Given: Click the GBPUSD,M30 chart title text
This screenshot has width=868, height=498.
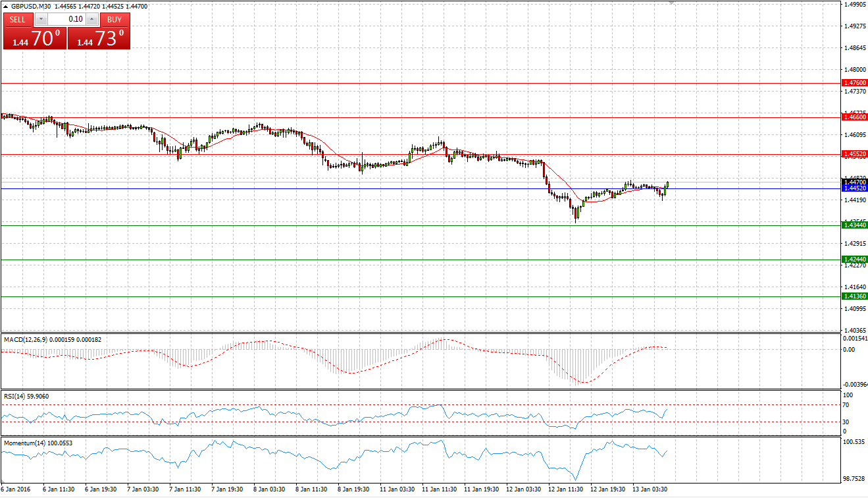Looking at the screenshot, I should click(x=31, y=6).
